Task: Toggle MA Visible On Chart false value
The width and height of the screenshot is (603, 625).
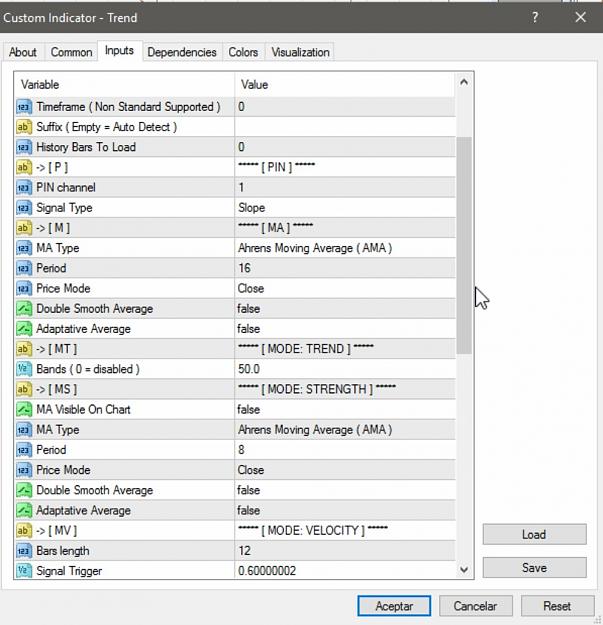Action: click(x=345, y=409)
